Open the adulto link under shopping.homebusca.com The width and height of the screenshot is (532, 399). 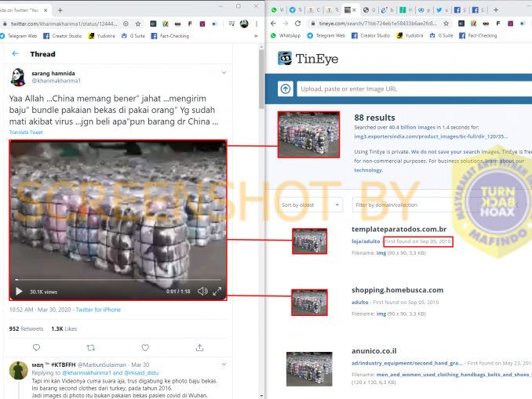point(360,302)
